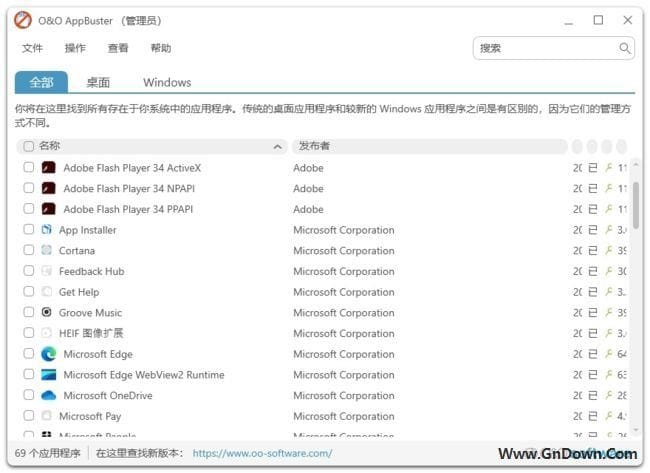Click the search magnifier icon
This screenshot has width=650, height=473.
[x=624, y=48]
